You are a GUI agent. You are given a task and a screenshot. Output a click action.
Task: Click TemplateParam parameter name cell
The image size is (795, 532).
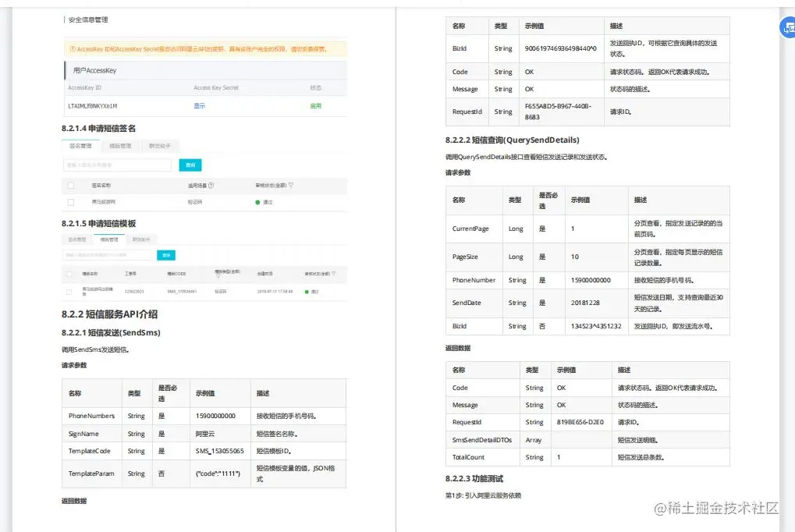(x=92, y=473)
